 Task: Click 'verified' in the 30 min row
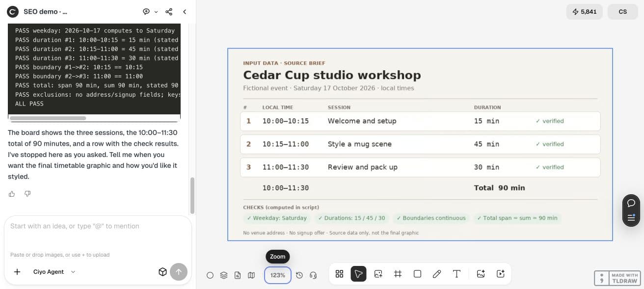[x=550, y=167]
